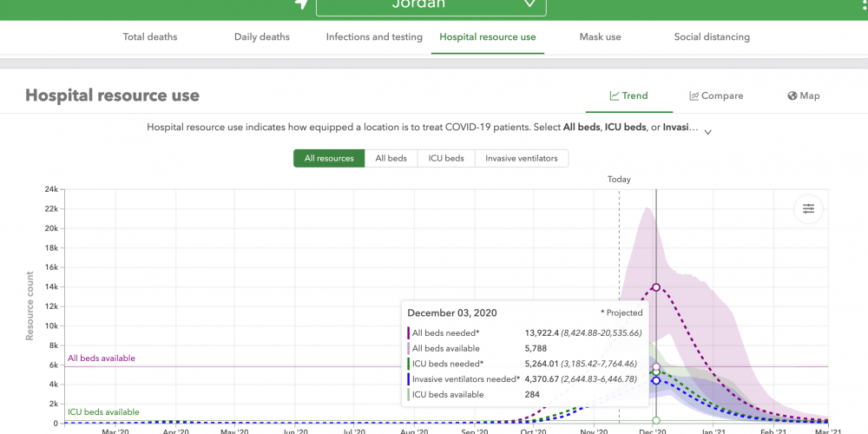Open the chart settings sliders icon
Screen dimensions: 868x434
click(809, 208)
